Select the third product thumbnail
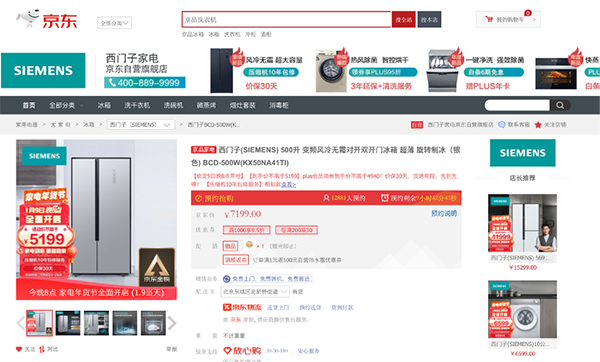Screen dimensions: 600x362 [96, 323]
